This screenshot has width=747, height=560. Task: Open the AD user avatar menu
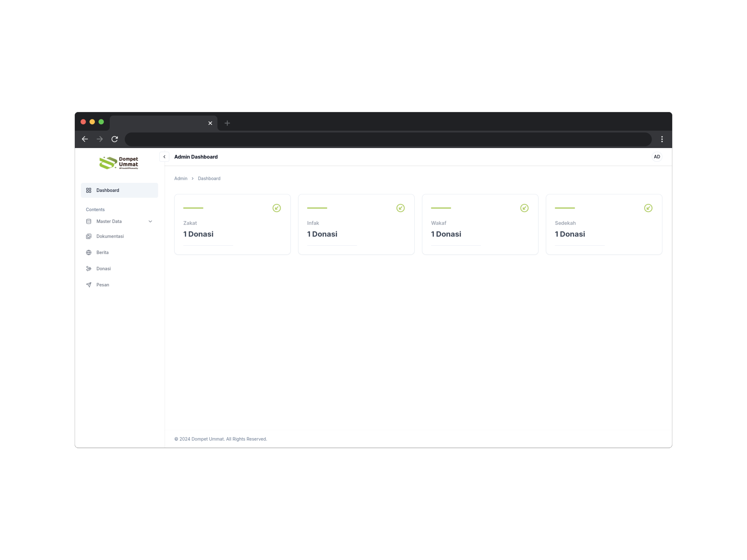click(656, 157)
